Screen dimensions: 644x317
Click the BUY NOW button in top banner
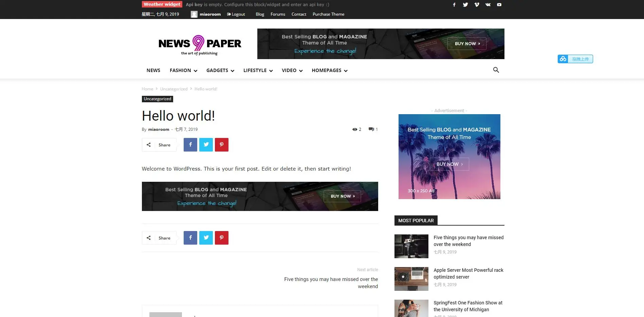tap(466, 43)
